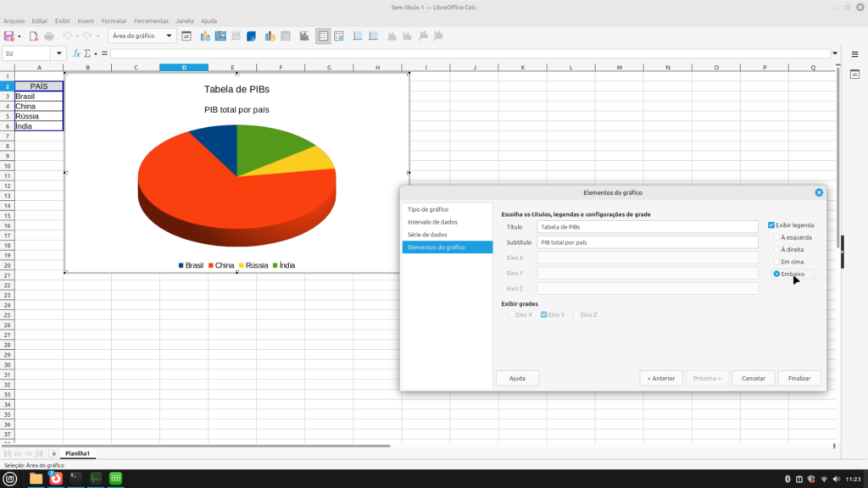Expand the Área do gráfico element dropdown
This screenshot has width=868, height=488.
(170, 36)
